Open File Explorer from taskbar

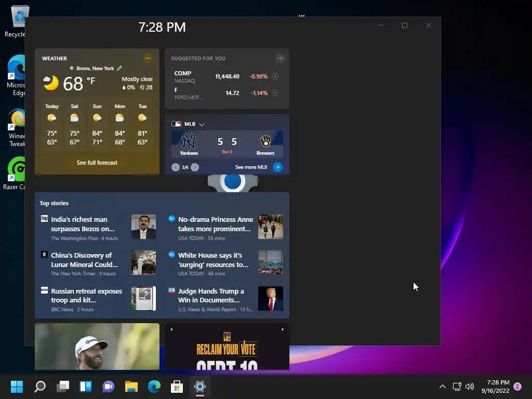coord(131,387)
